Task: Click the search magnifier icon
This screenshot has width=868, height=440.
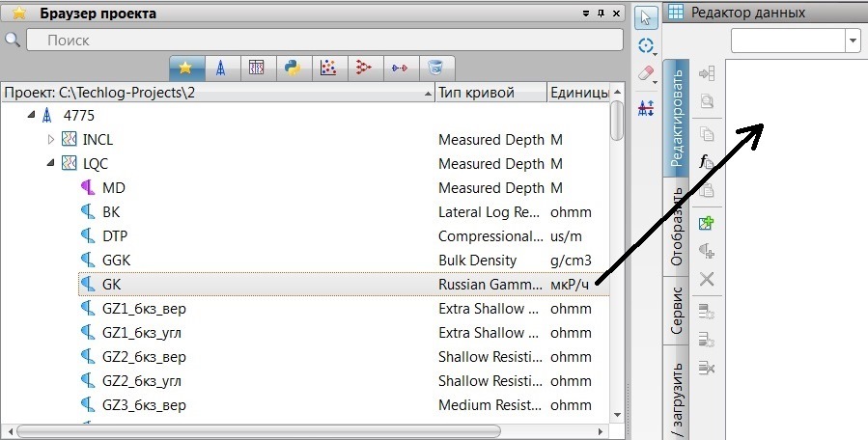Action: 13,40
